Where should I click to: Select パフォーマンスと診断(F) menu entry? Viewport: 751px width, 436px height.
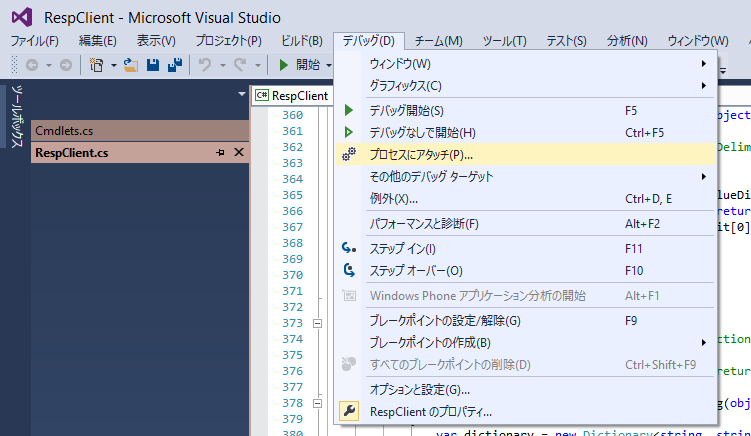click(525, 224)
